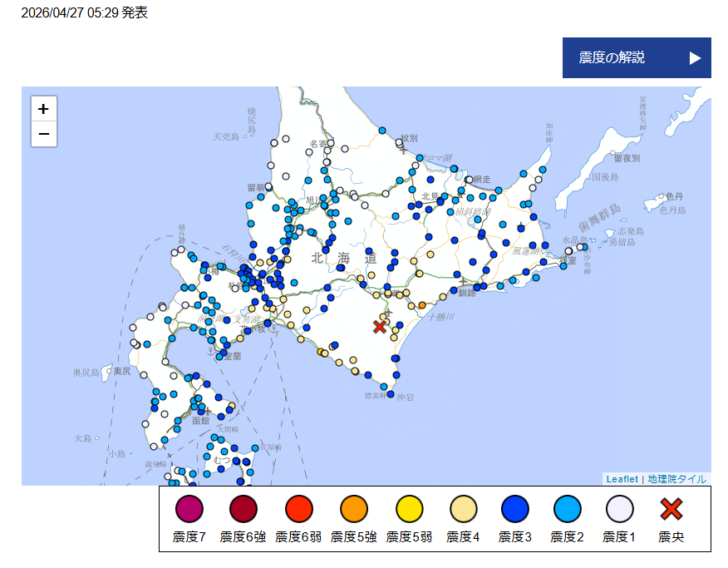This screenshot has height=568, width=728.
Task: Select the announcement timestamp 2026/04/27 05:29 発表
Action: click(83, 13)
